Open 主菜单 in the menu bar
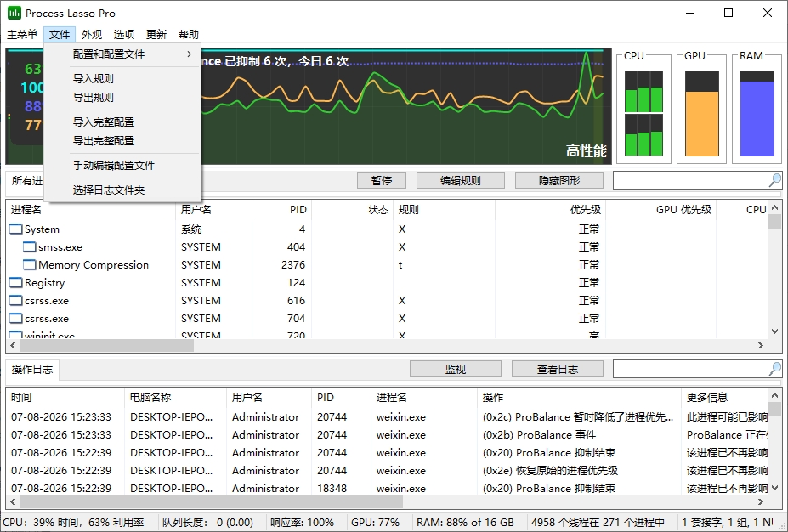This screenshot has height=532, width=788. pos(22,34)
